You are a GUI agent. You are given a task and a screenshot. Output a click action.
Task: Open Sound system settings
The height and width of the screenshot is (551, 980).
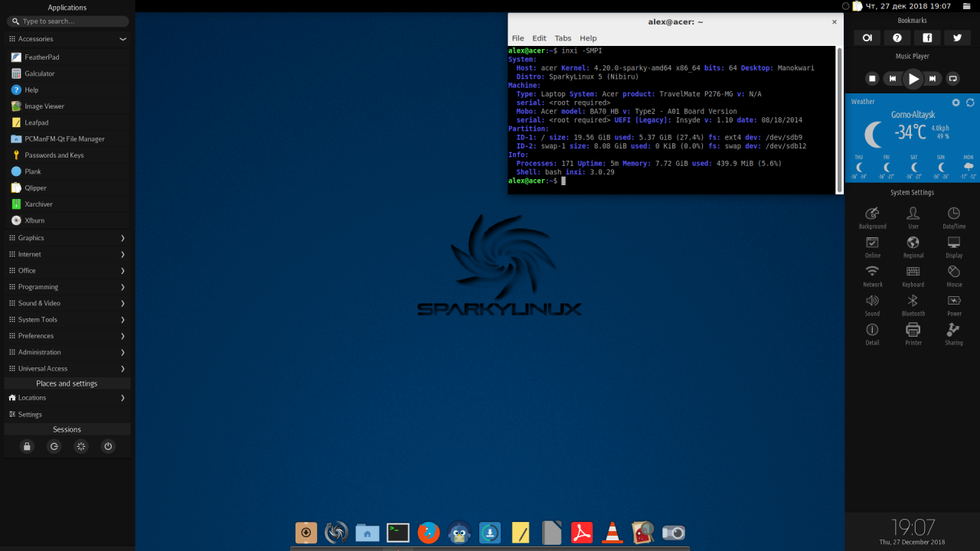[872, 305]
